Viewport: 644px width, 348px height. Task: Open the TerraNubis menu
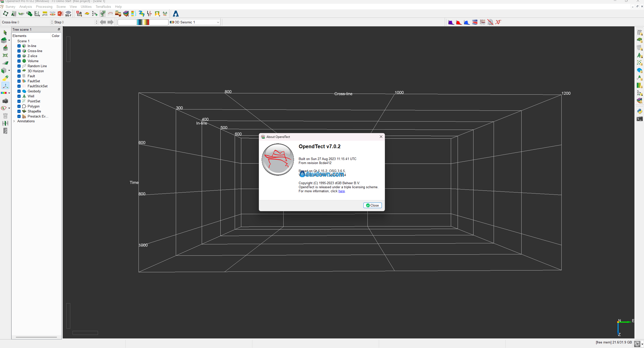click(103, 7)
